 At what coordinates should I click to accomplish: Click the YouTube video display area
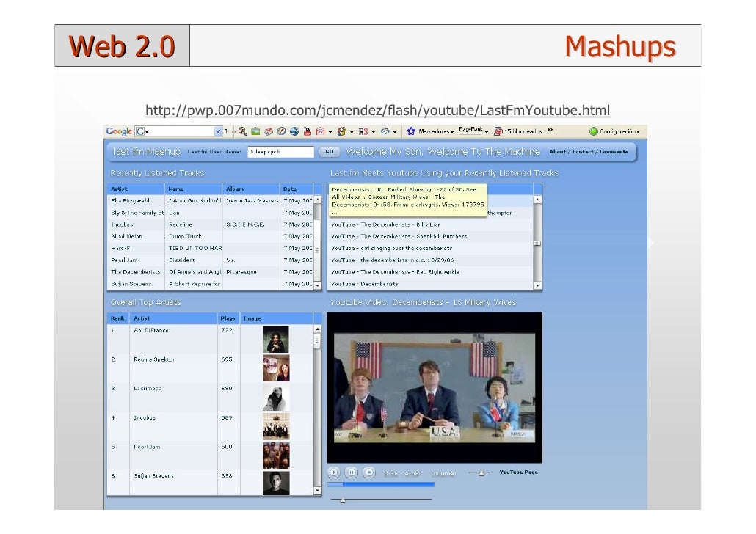point(435,387)
